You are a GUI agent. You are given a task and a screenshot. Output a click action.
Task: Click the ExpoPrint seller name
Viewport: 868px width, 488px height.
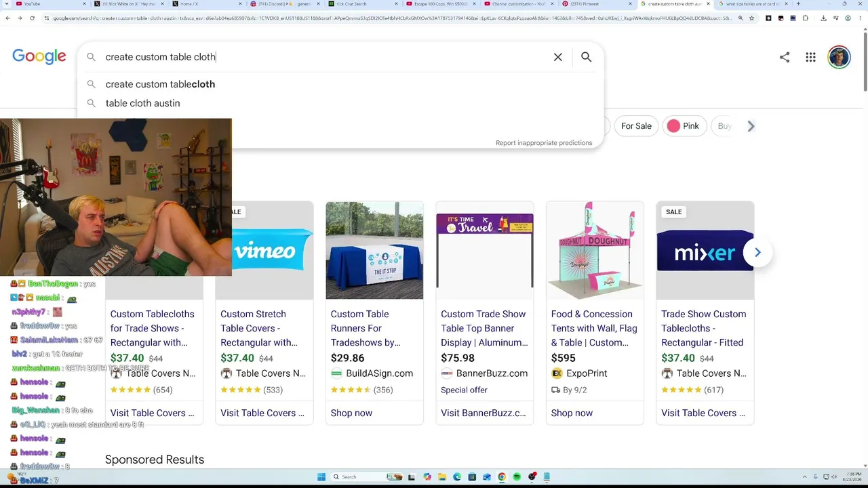587,373
